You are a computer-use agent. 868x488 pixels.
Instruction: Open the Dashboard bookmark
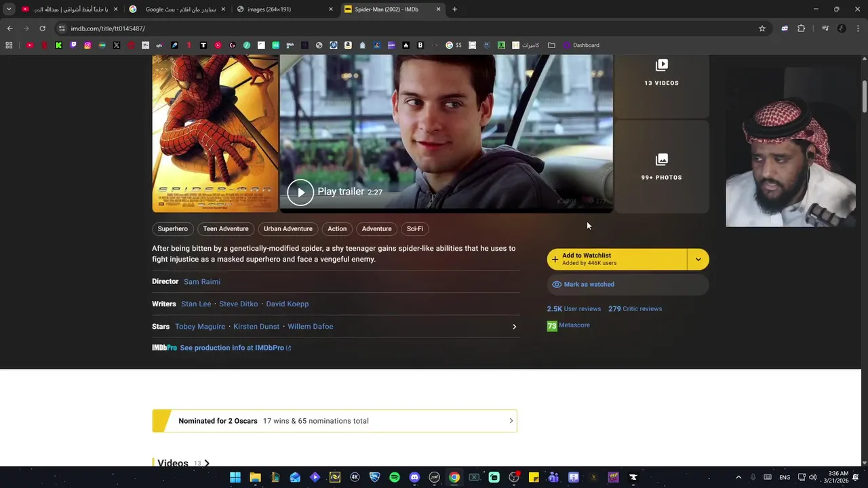pos(580,45)
